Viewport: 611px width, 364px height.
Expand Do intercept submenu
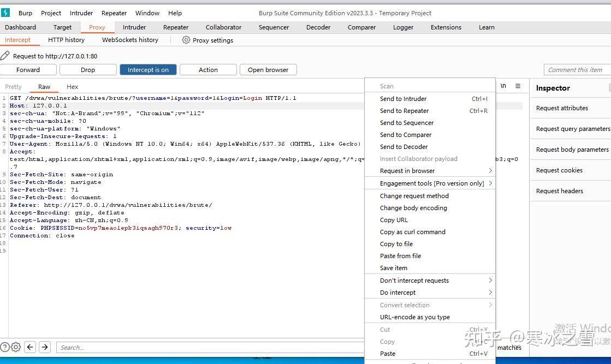point(430,293)
